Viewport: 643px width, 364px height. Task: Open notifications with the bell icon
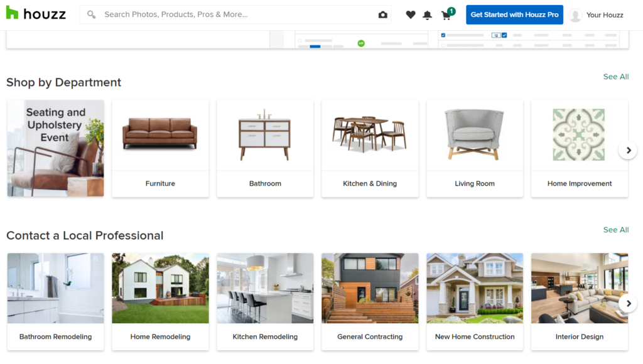428,14
